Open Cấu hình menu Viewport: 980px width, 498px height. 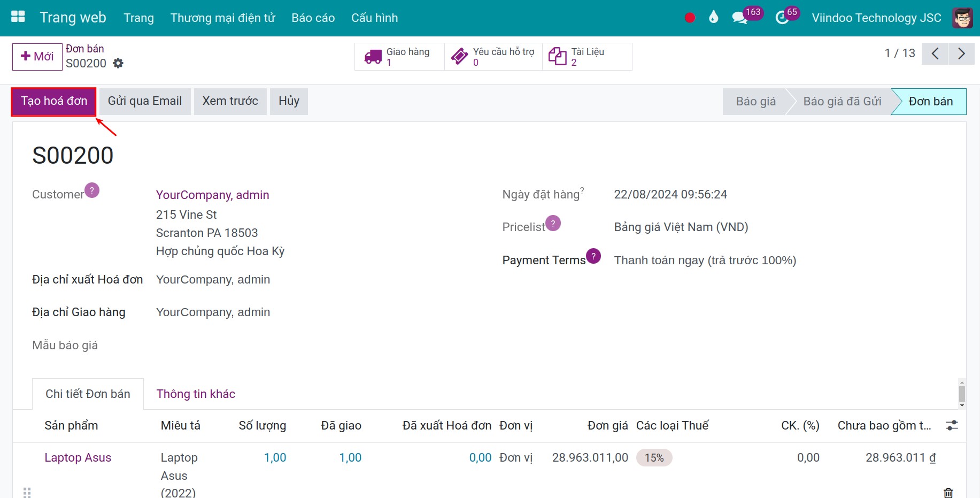pyautogui.click(x=375, y=18)
